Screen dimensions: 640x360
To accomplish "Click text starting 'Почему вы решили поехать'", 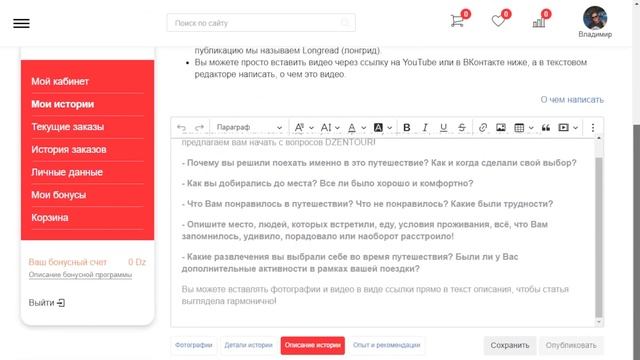I will (x=379, y=163).
